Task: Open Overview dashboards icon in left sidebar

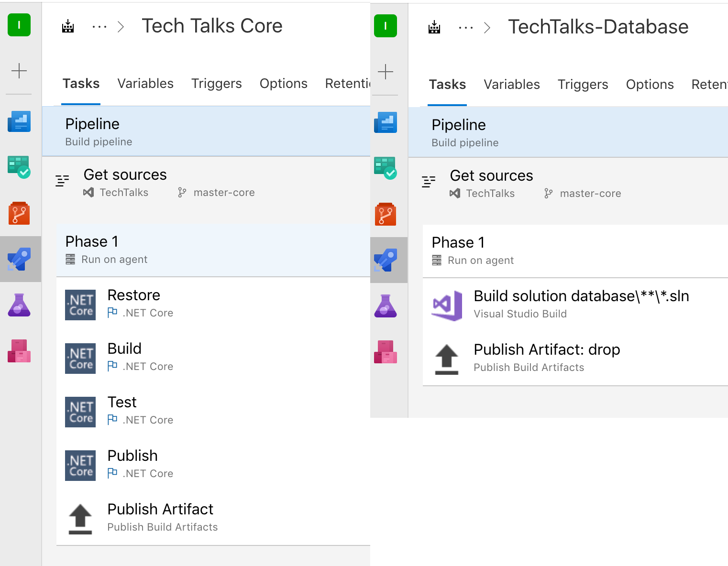Action: 19,121
